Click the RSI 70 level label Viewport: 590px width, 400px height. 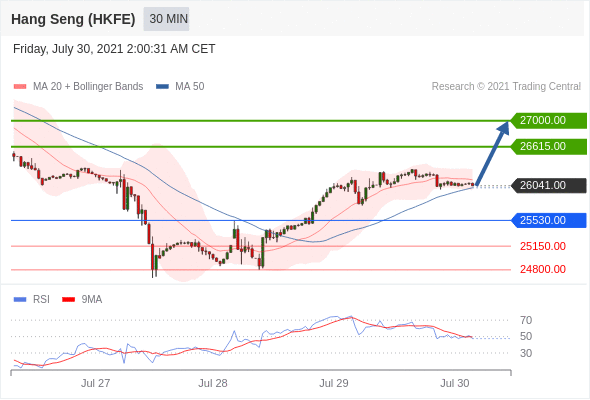tap(526, 320)
